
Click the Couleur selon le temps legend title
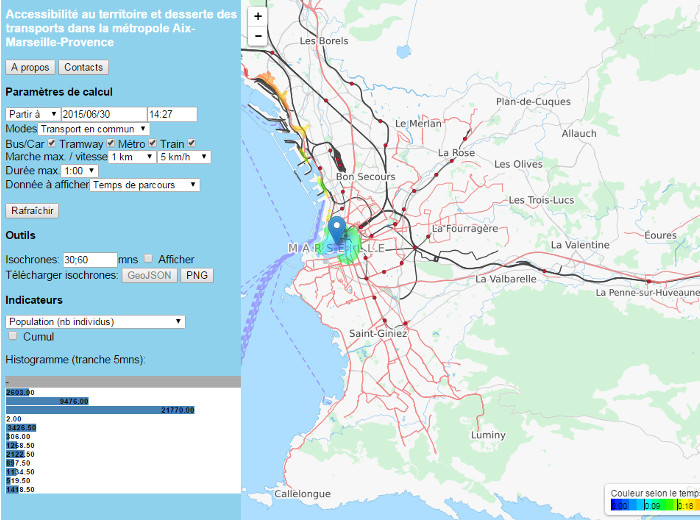point(655,493)
